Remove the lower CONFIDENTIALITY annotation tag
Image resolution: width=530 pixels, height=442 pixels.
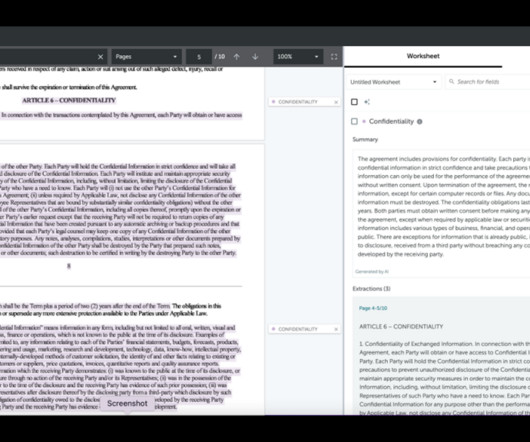[x=336, y=329]
